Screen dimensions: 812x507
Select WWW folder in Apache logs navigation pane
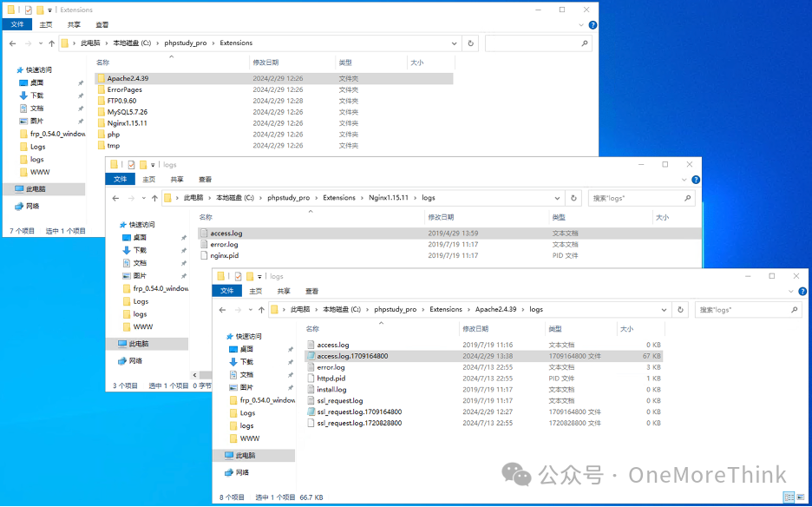click(250, 438)
